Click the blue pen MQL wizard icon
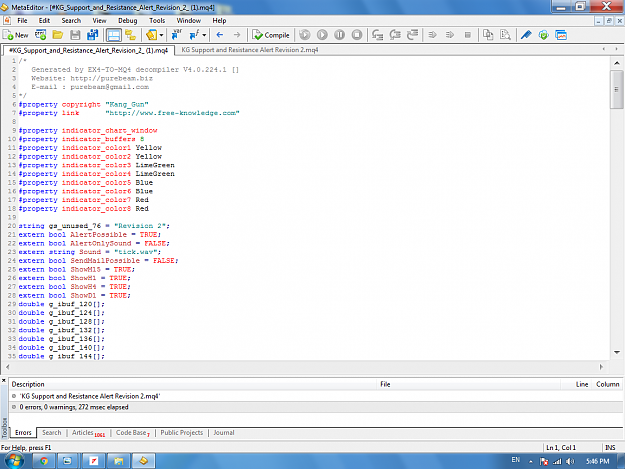The image size is (625, 469). click(x=526, y=35)
